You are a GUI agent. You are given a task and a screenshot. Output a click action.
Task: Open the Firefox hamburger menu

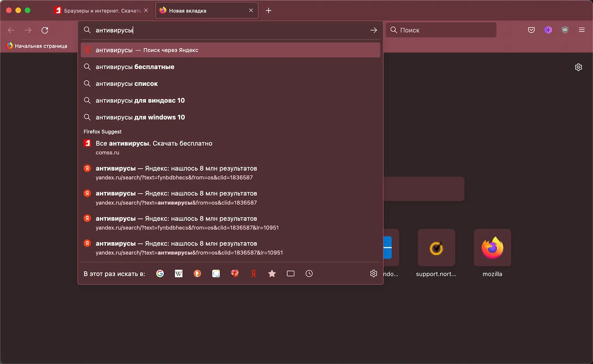pos(582,30)
